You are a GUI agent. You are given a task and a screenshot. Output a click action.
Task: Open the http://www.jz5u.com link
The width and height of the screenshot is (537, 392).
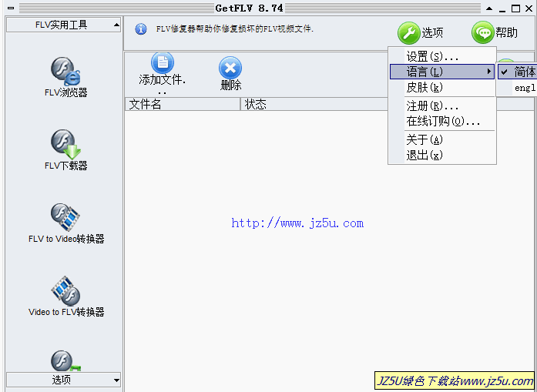click(297, 223)
